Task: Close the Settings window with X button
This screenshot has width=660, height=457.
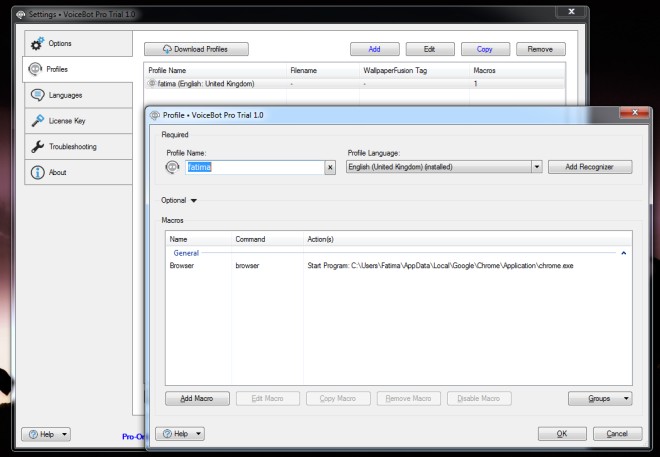Action: tap(571, 12)
